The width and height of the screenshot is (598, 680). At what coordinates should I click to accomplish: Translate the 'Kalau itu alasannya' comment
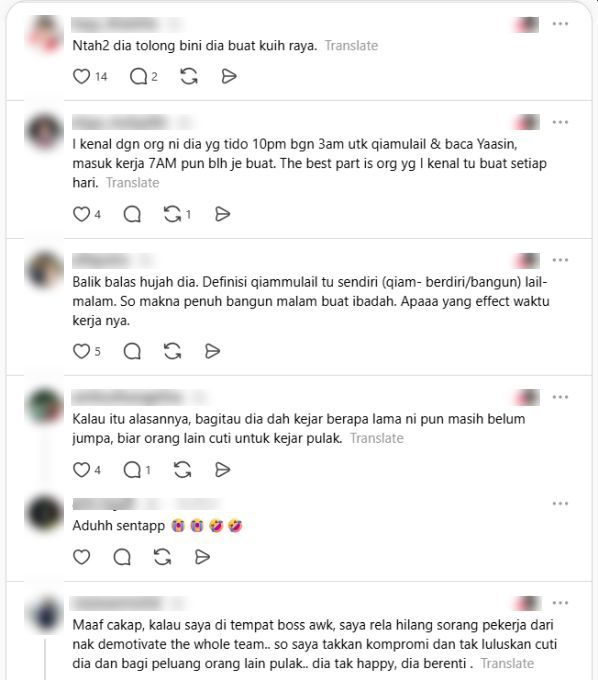(377, 438)
